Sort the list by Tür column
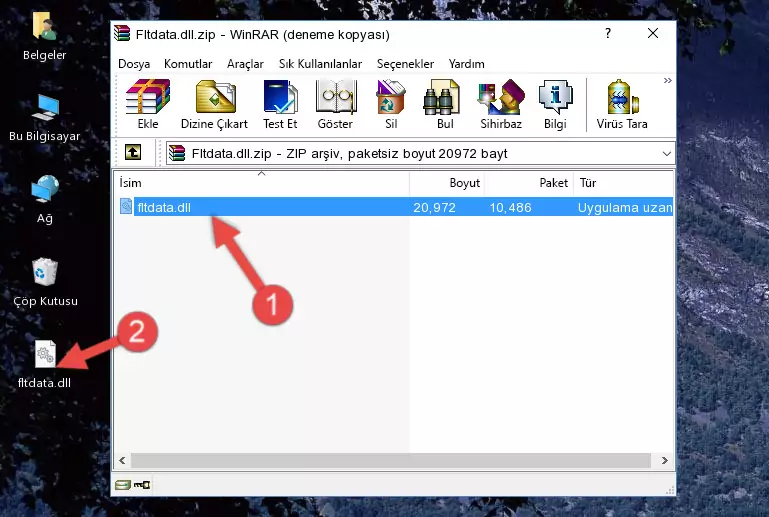Viewport: 769px width, 517px height. coord(623,182)
